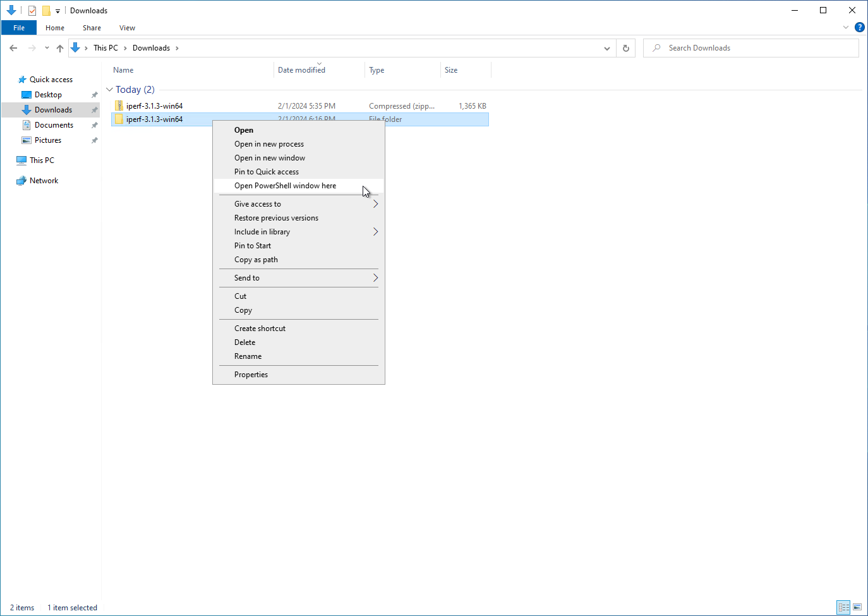Choose Open PowerShell window here
This screenshot has height=616, width=868.
pos(285,186)
